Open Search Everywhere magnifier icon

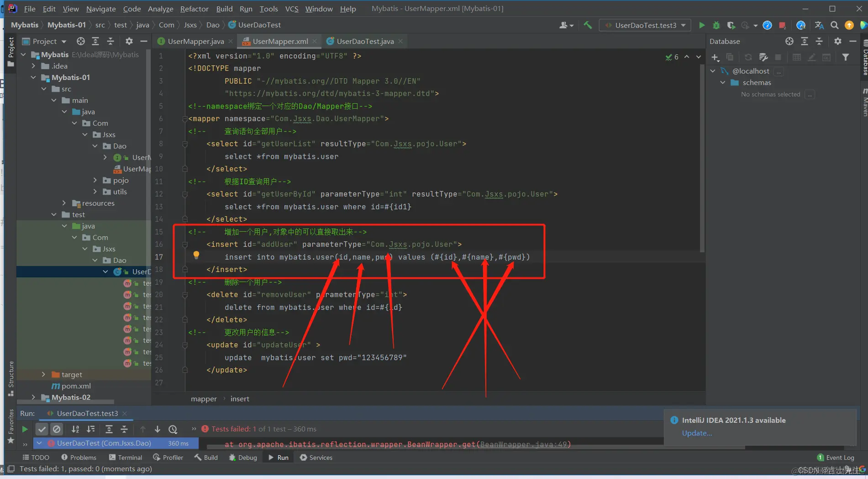point(835,25)
